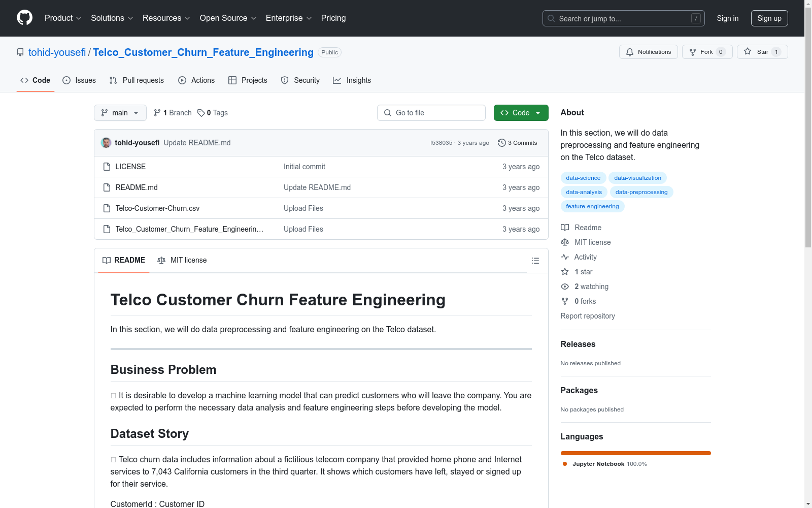Click the Update README.md commit message on README.md row
812x508 pixels.
click(x=317, y=187)
